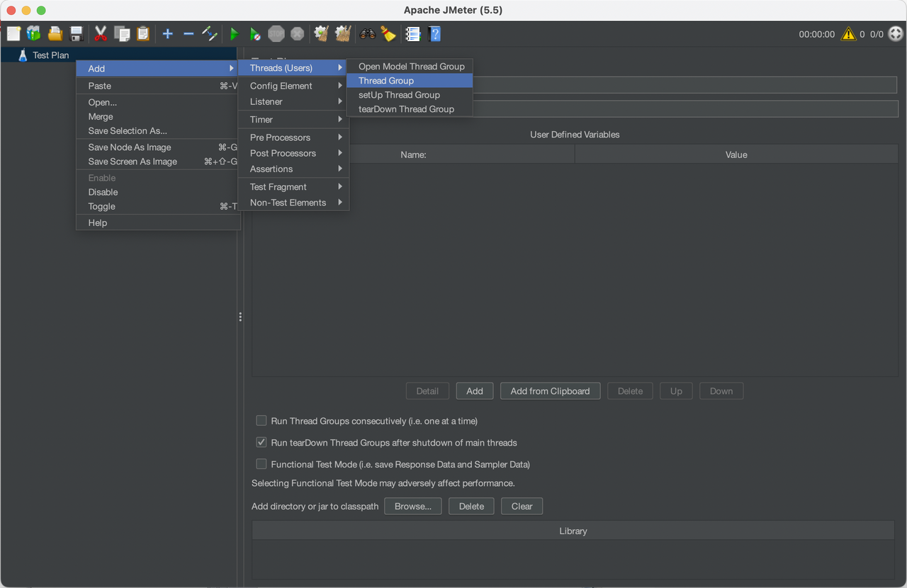Open Search with binoculars icon
Screen dimensions: 907x588
(367, 33)
